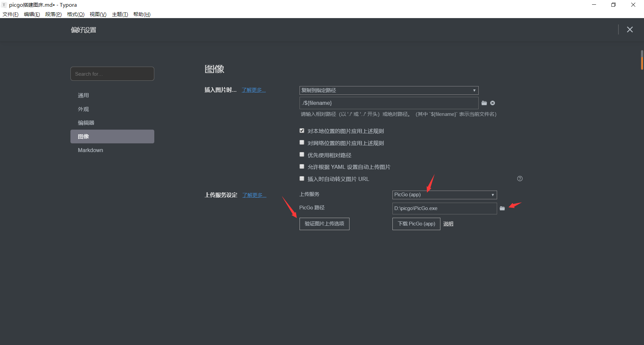Toggle apply rules to local images checkbox

click(302, 131)
